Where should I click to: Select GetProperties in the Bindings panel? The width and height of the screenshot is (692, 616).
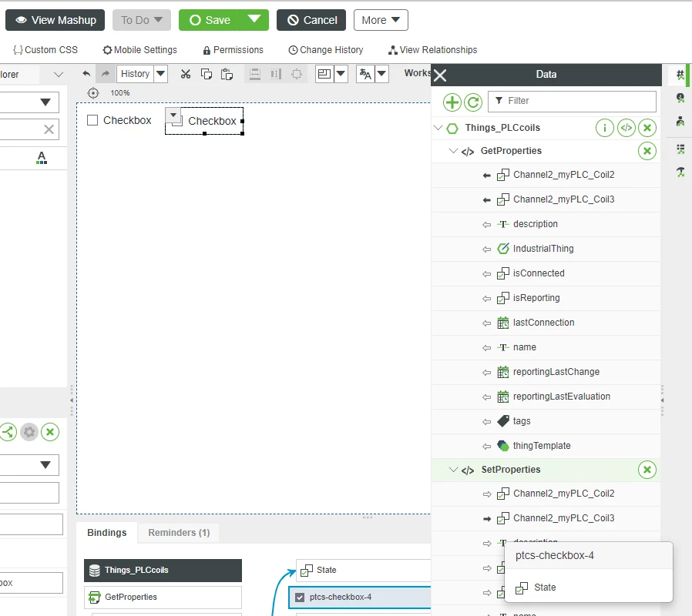click(163, 597)
